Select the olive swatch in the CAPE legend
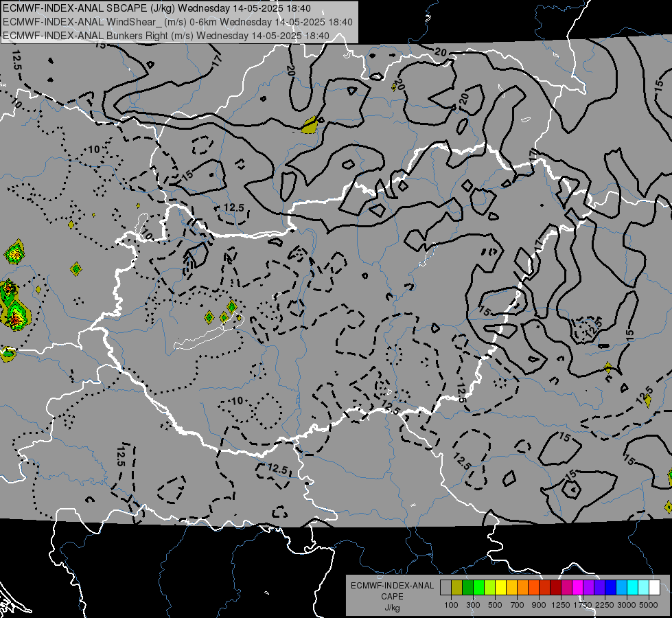The height and width of the screenshot is (618, 672). pyautogui.click(x=456, y=587)
